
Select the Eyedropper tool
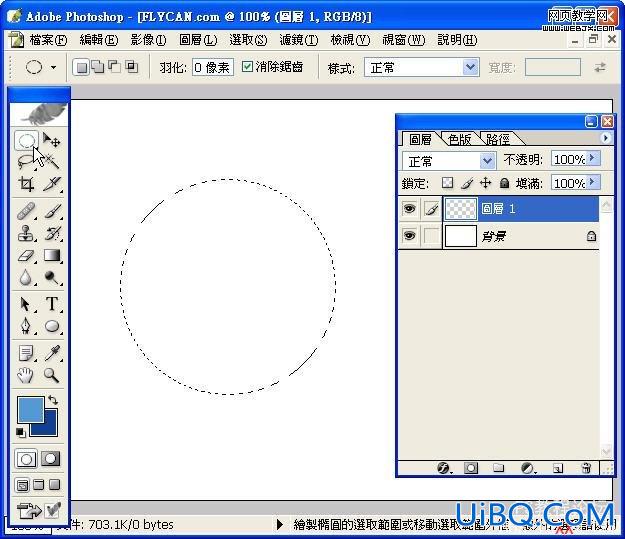[52, 353]
